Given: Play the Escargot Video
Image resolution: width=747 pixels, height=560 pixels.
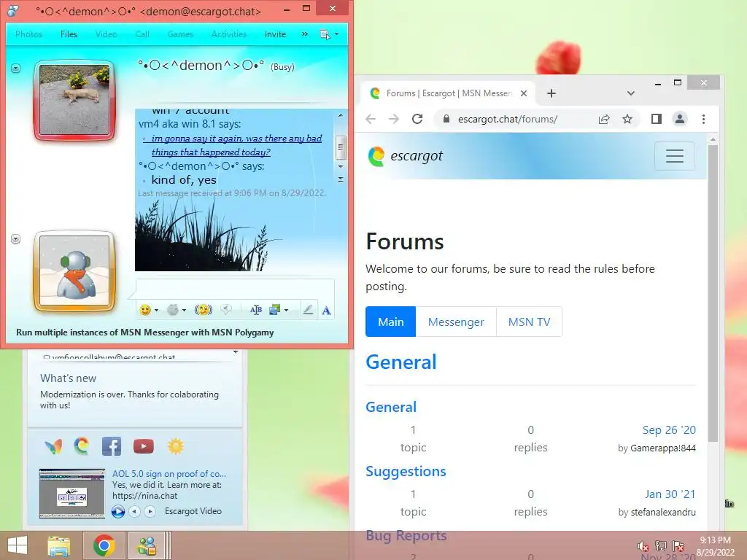Looking at the screenshot, I should coord(118,511).
